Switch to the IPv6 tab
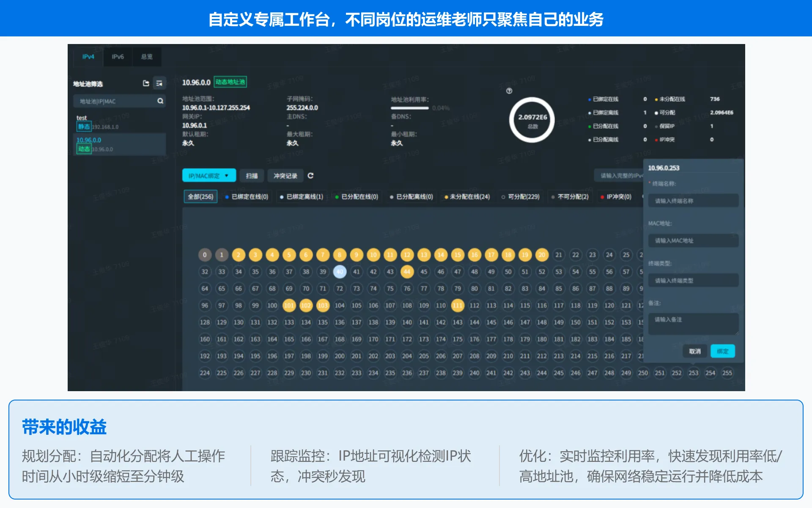This screenshot has width=812, height=508. point(118,57)
